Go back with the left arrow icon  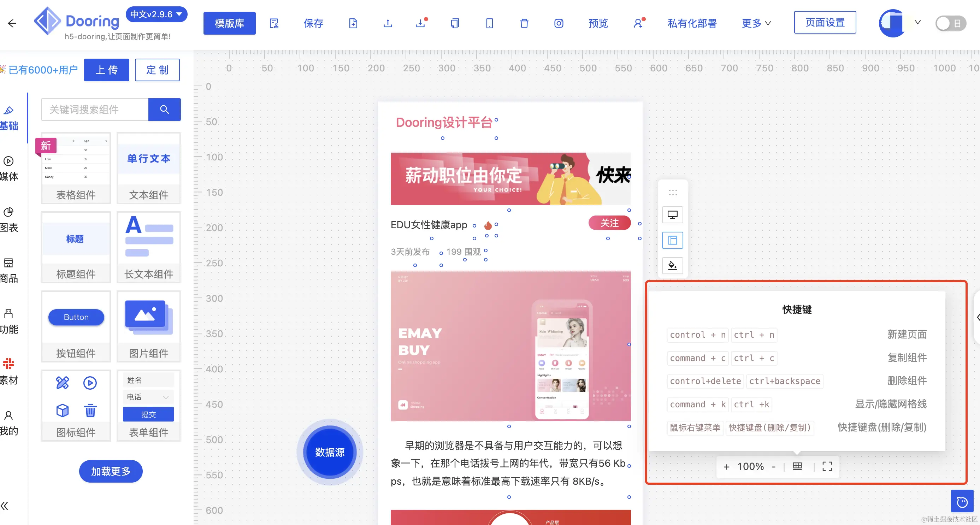pyautogui.click(x=12, y=23)
